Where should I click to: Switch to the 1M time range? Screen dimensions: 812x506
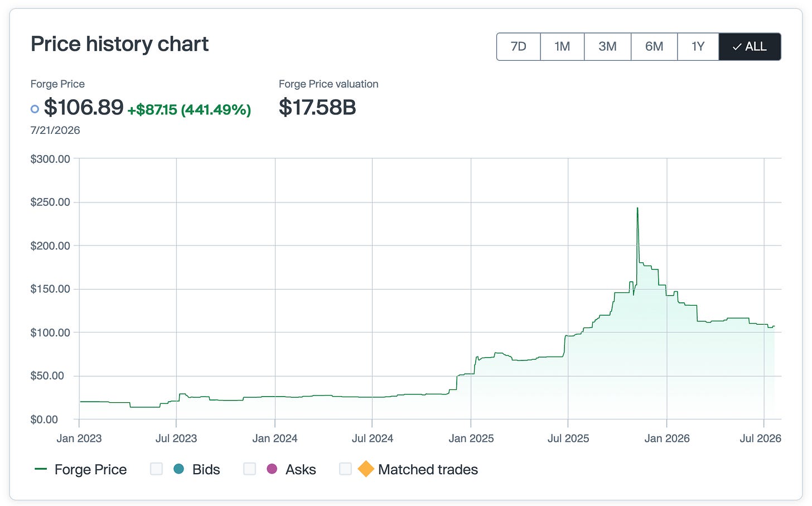point(562,46)
